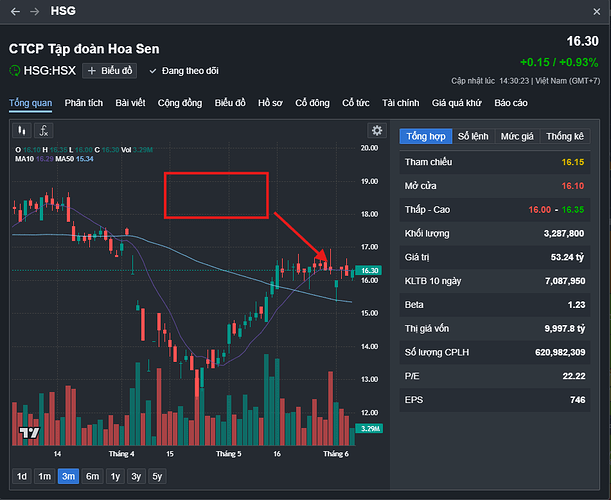Open the candlestick chart type selector
Screen dimensions: 611x500
tap(22, 130)
